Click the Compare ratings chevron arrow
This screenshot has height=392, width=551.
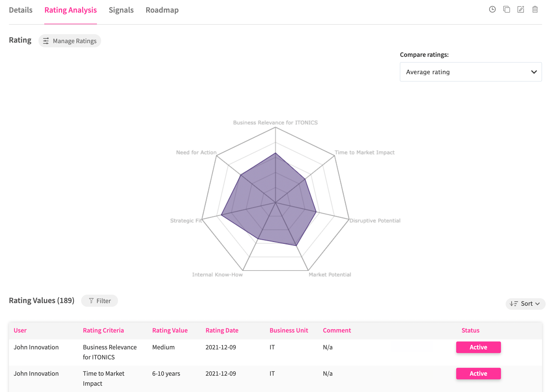click(534, 72)
